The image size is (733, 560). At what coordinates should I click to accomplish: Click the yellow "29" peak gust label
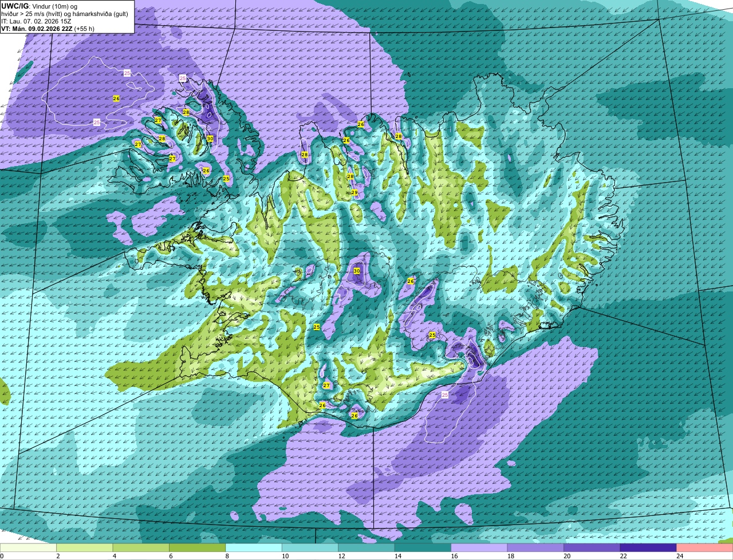[354, 192]
